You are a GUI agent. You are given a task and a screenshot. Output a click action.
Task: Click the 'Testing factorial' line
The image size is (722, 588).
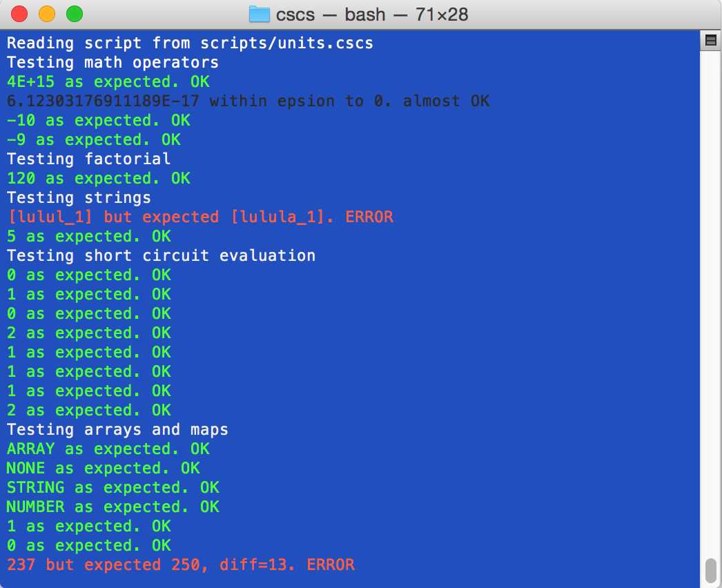(88, 159)
